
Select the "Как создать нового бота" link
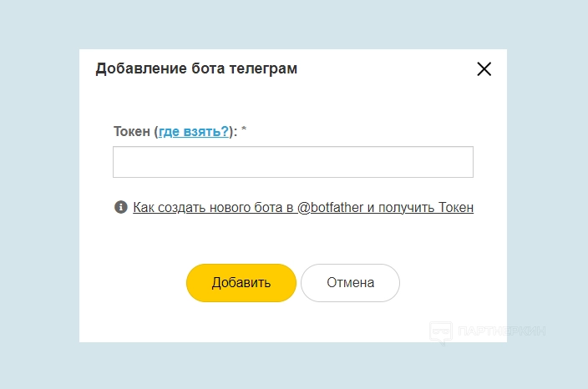pos(303,207)
